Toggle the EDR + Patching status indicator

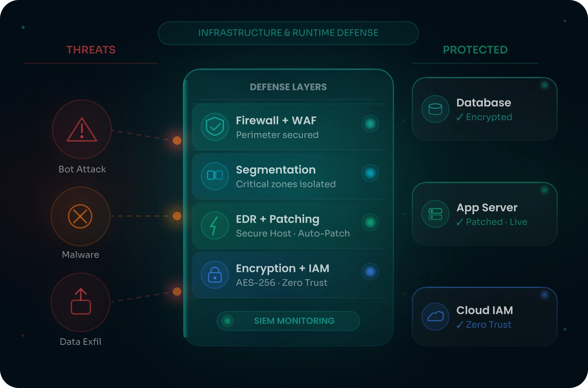click(370, 222)
